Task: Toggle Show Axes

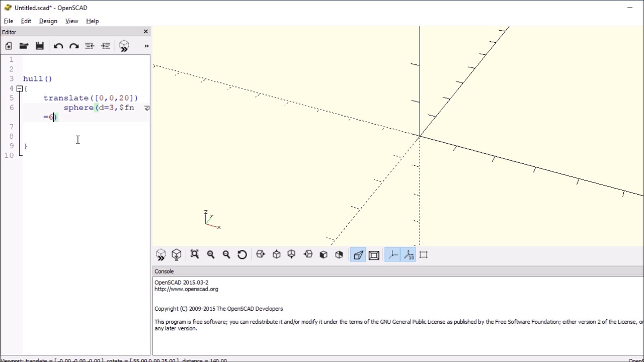Action: tap(393, 255)
